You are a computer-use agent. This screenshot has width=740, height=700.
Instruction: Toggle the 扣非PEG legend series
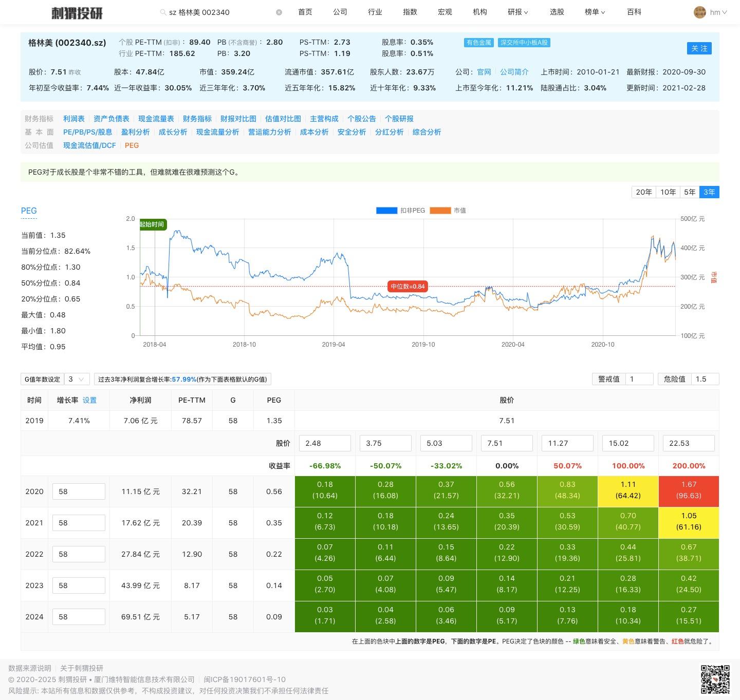(401, 211)
